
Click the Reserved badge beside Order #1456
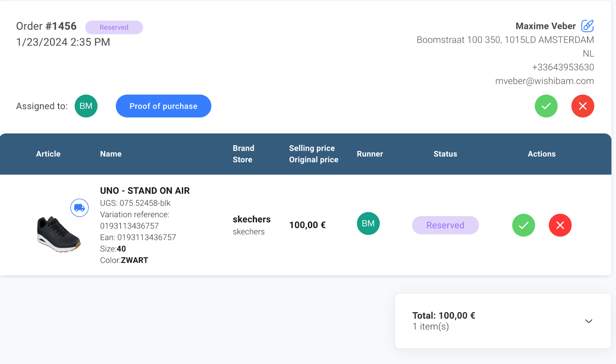coord(114,27)
